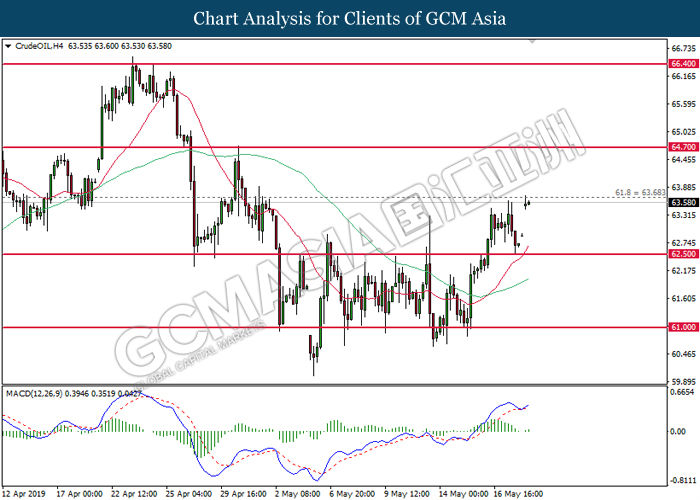Screen dimensions: 700x500
Task: Click the 62.175 price scale value
Action: 683,271
